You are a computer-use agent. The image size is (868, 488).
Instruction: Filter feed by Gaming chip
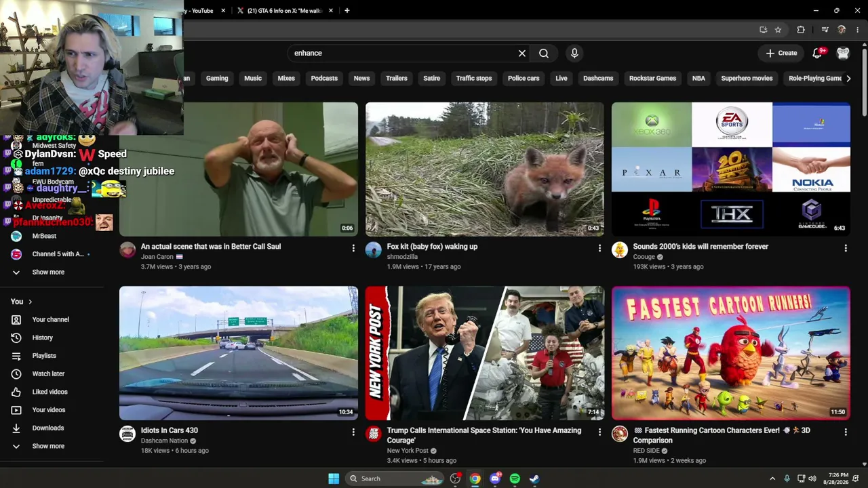(217, 79)
